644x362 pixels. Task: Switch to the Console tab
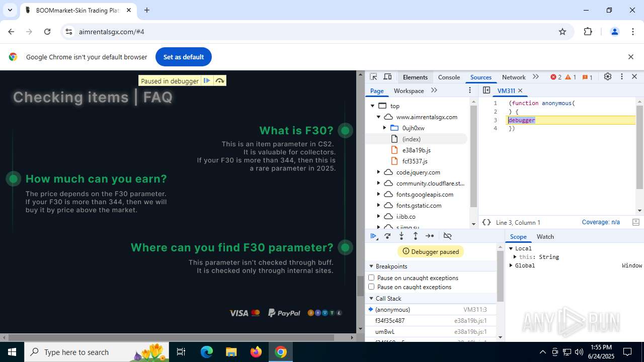click(449, 77)
